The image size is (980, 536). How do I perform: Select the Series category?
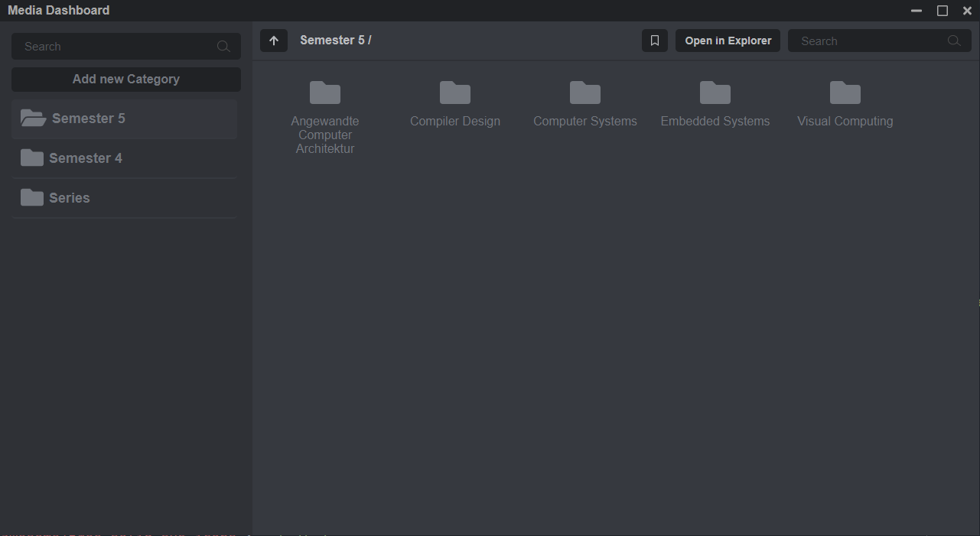[70, 198]
